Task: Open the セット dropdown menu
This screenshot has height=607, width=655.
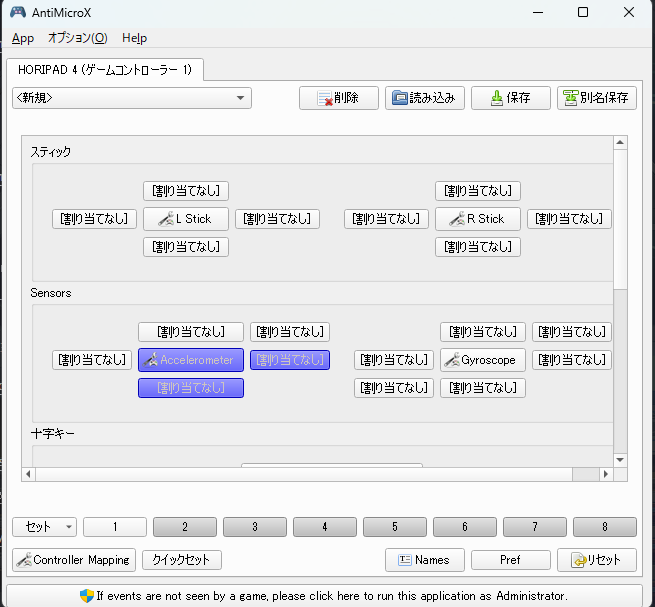Action: coord(44,527)
